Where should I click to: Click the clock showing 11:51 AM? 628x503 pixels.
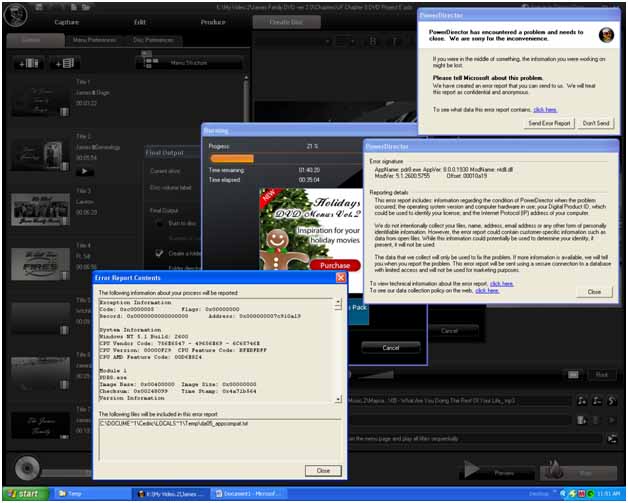point(608,494)
